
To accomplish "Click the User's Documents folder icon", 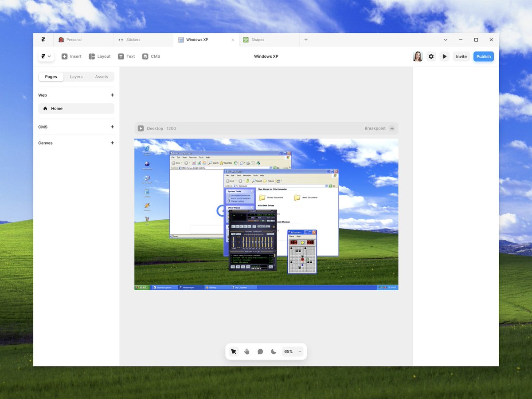I will [297, 198].
